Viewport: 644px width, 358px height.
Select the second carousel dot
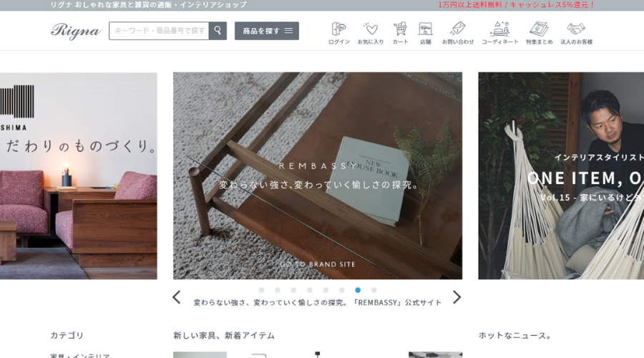[278, 290]
